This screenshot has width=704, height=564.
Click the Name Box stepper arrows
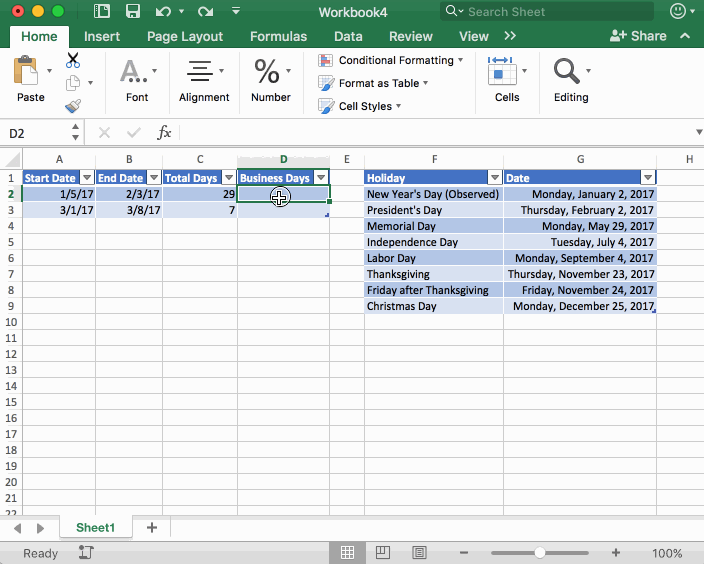[75, 132]
